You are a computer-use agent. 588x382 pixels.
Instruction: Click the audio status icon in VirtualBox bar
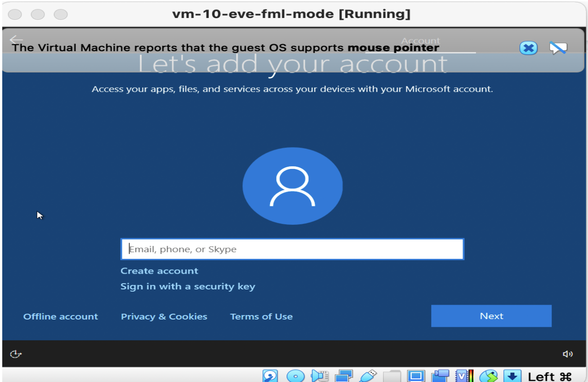[x=320, y=376]
